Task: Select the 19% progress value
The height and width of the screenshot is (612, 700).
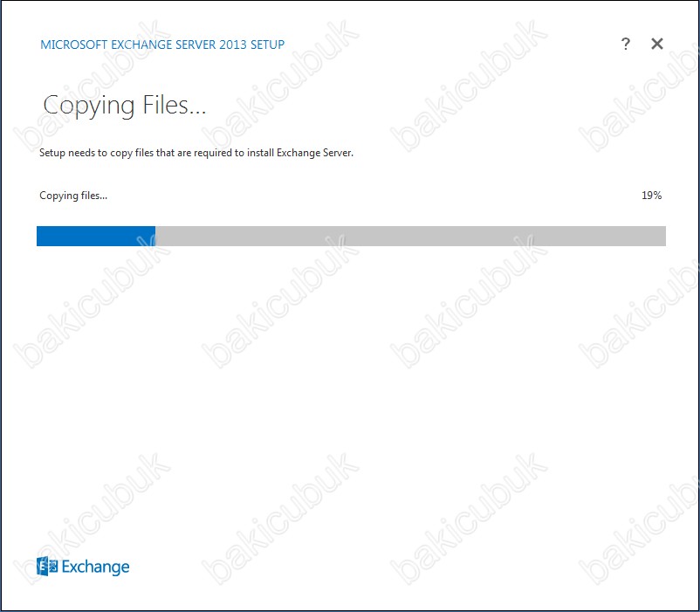Action: pos(651,196)
